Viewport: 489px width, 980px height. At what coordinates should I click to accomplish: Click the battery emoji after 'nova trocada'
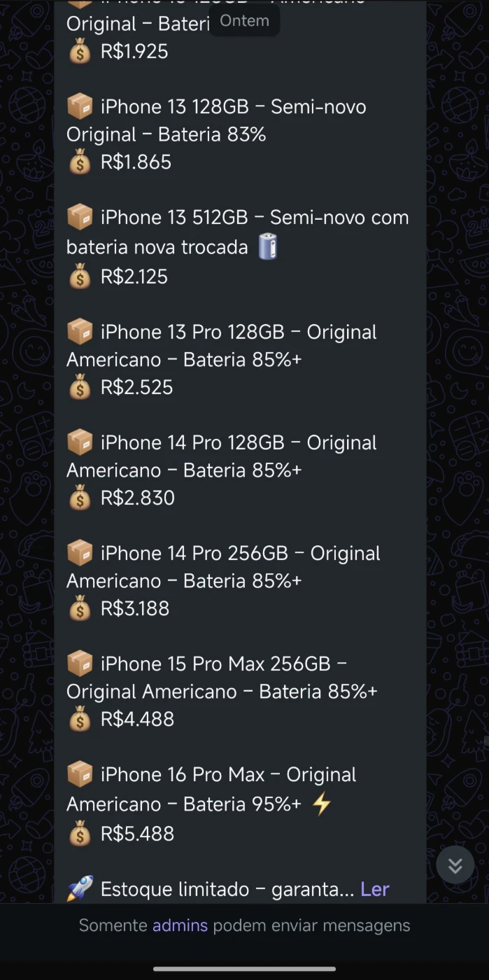coord(268,247)
